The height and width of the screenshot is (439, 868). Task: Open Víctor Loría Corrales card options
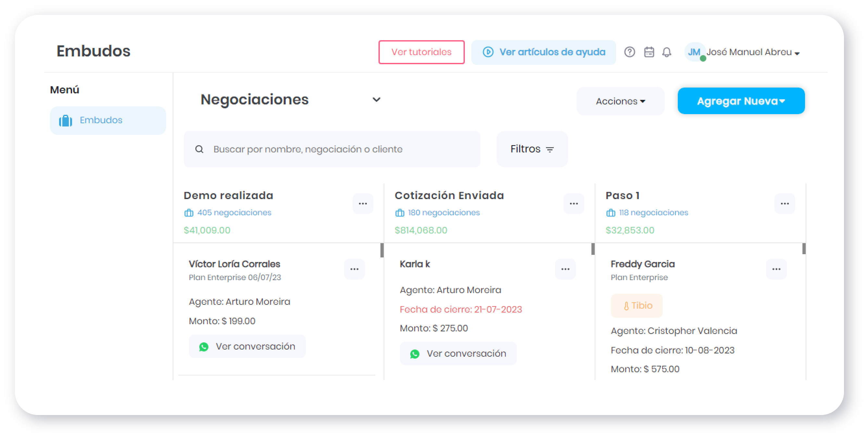(354, 269)
